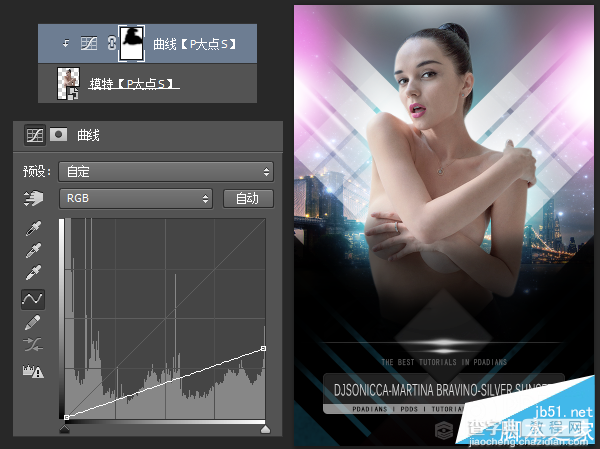Image resolution: width=600 pixels, height=449 pixels.
Task: Select the curve's upper right control point
Action: (263, 348)
